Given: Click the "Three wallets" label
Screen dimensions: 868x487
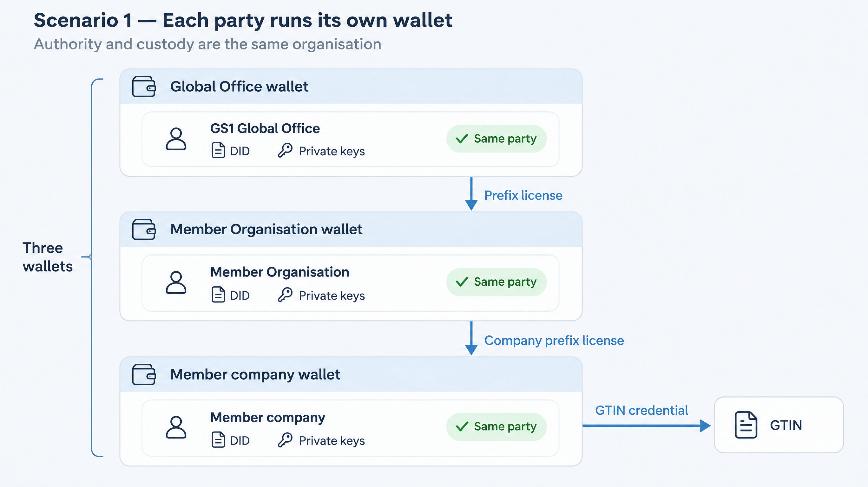Looking at the screenshot, I should tap(48, 257).
